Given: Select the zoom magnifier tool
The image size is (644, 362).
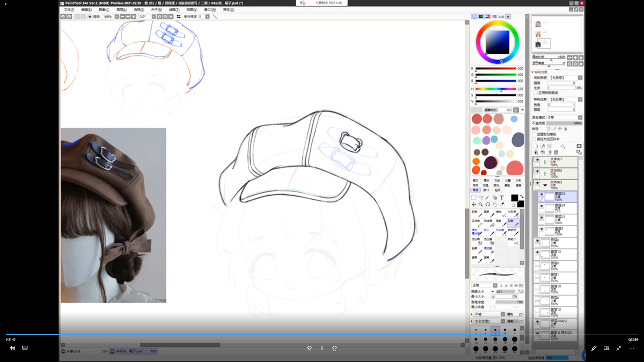Looking at the screenshot, I should pyautogui.click(x=481, y=204).
